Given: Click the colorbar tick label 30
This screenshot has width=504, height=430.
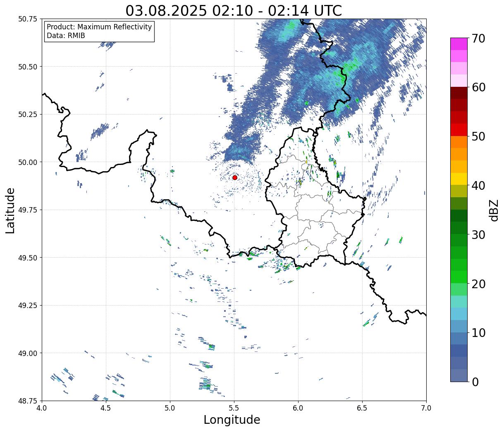Looking at the screenshot, I should pyautogui.click(x=478, y=234).
